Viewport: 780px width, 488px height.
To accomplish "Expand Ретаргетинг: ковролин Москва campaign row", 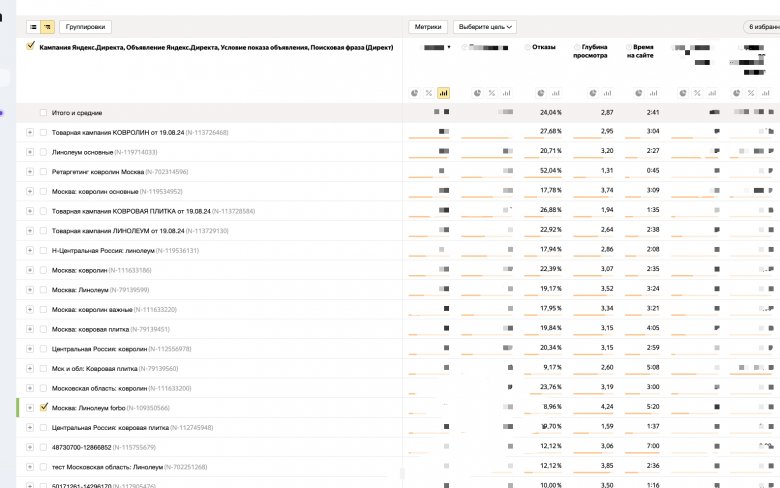I will (29, 172).
